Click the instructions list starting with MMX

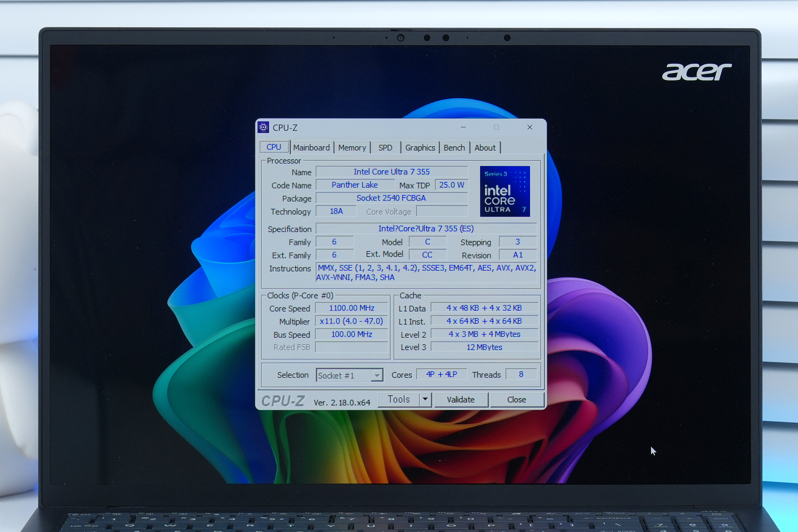click(426, 272)
